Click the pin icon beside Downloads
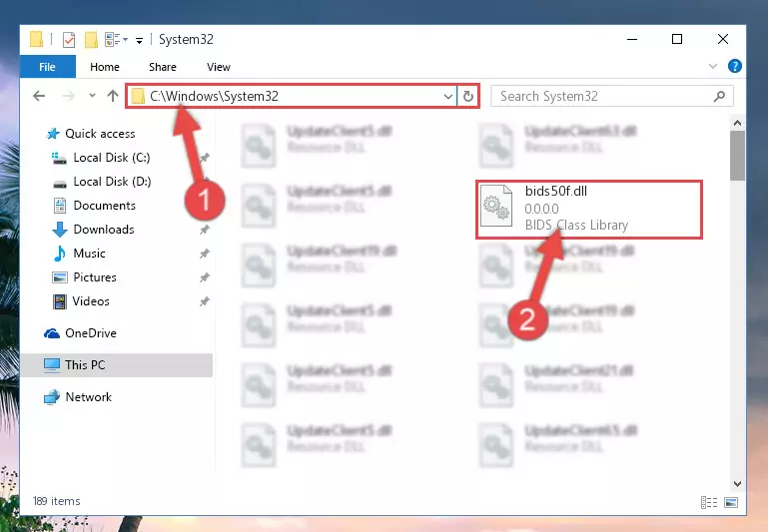This screenshot has height=532, width=768. (x=205, y=230)
